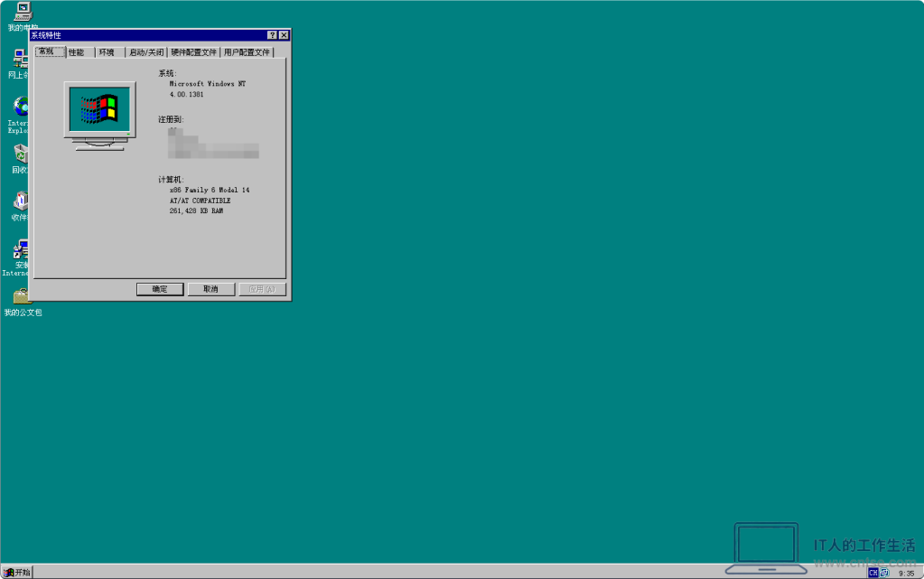924x579 pixels.
Task: Switch to the 常规 tab
Action: point(50,51)
